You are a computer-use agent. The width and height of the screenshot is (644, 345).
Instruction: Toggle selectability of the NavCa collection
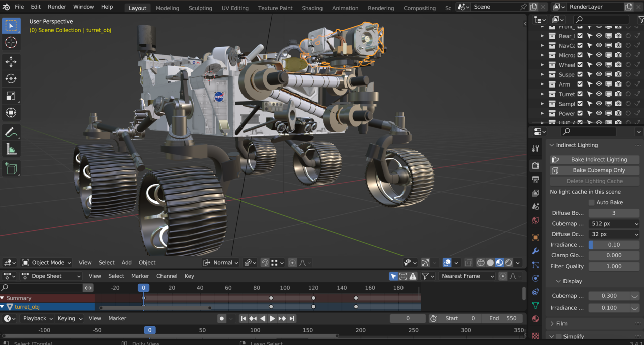pyautogui.click(x=589, y=46)
